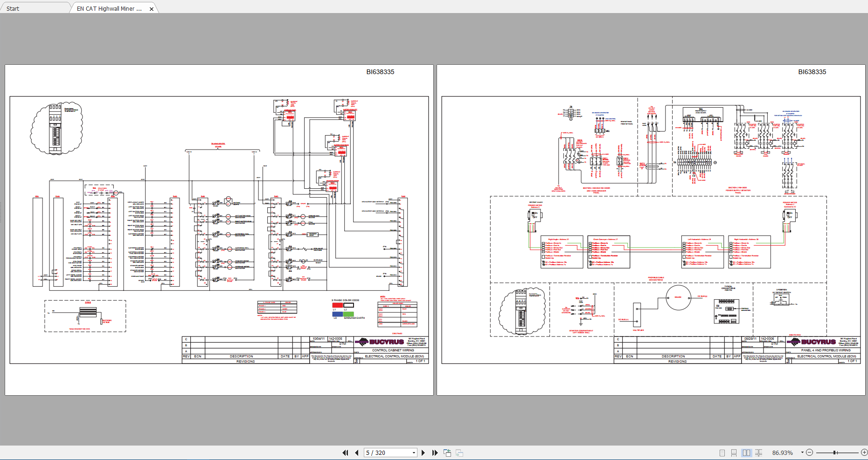Zoom out using the minus icon
Screen dimensions: 868x460
click(810, 453)
